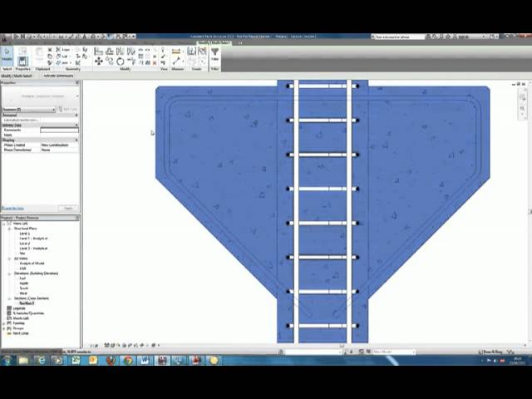Click the Measure Between Two References icon

[176, 62]
